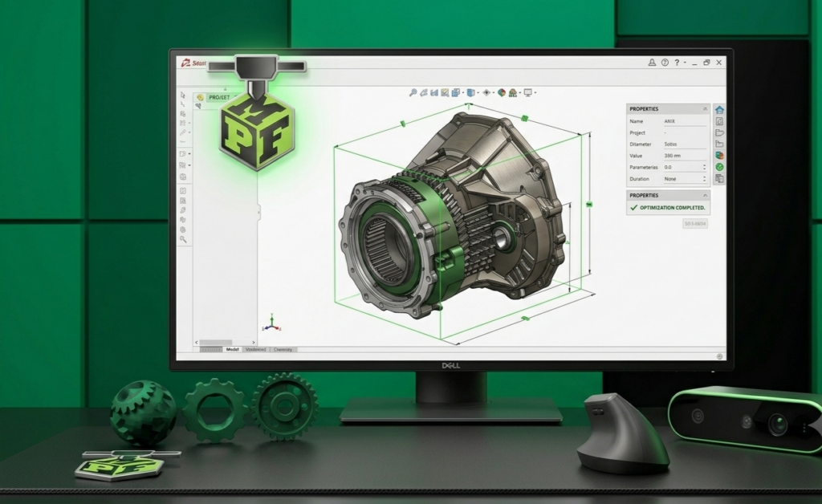
Task: Click the XYZ axis triad in the viewport
Action: 271,323
